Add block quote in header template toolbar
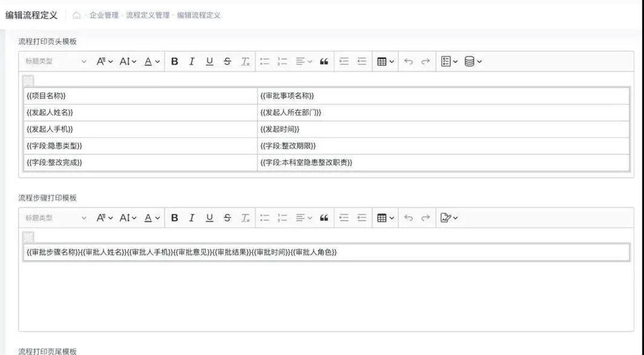Viewport: 644px width, 355px height. point(324,62)
